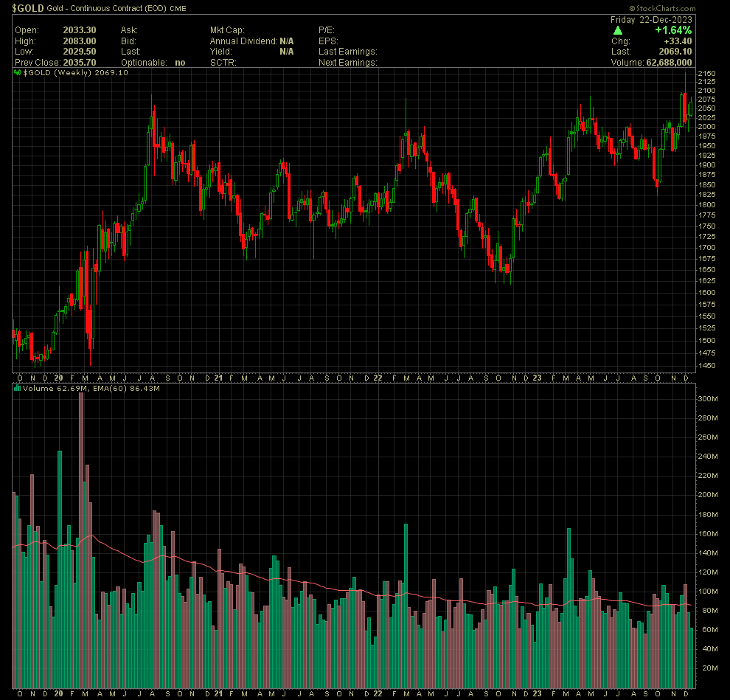The image size is (730, 700).
Task: Select the '22' year marker on price axis
Action: pos(378,378)
